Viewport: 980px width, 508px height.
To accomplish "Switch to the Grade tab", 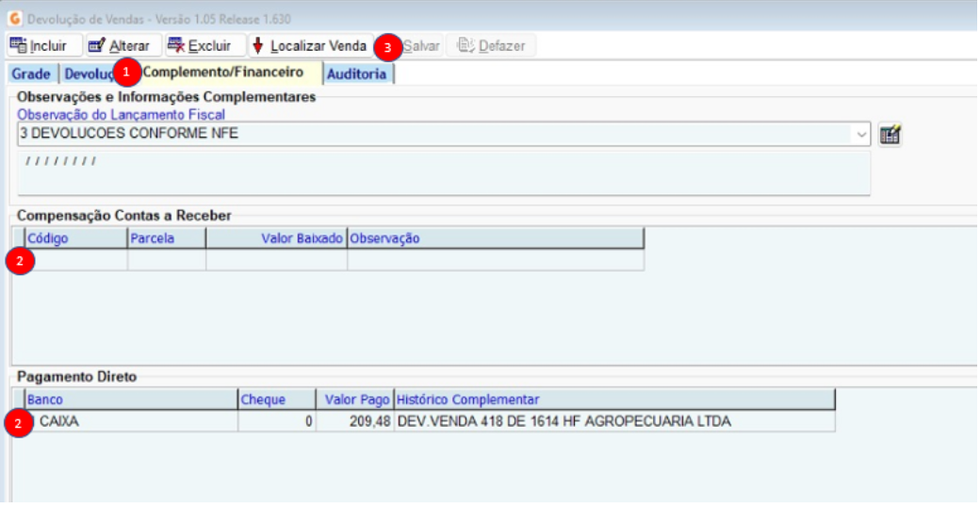I will (31, 74).
